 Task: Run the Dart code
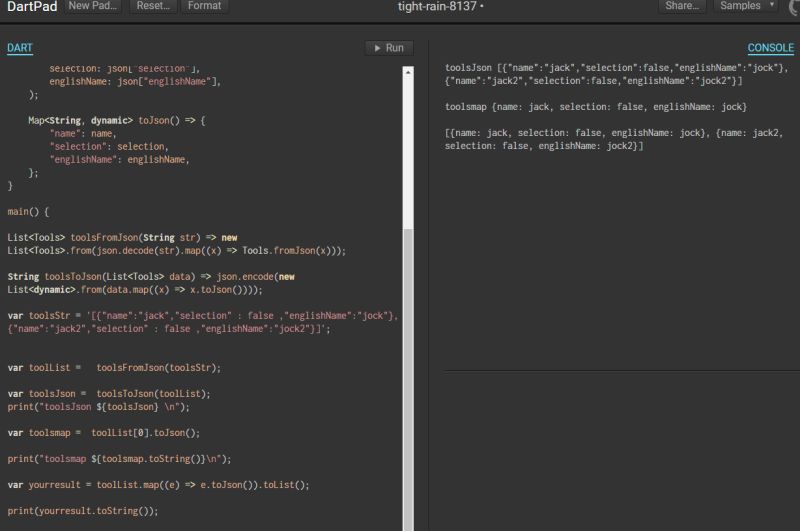click(389, 48)
